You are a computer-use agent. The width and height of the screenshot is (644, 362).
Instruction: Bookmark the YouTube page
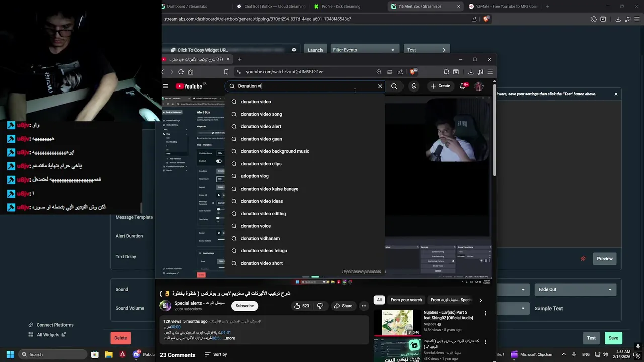pyautogui.click(x=226, y=72)
